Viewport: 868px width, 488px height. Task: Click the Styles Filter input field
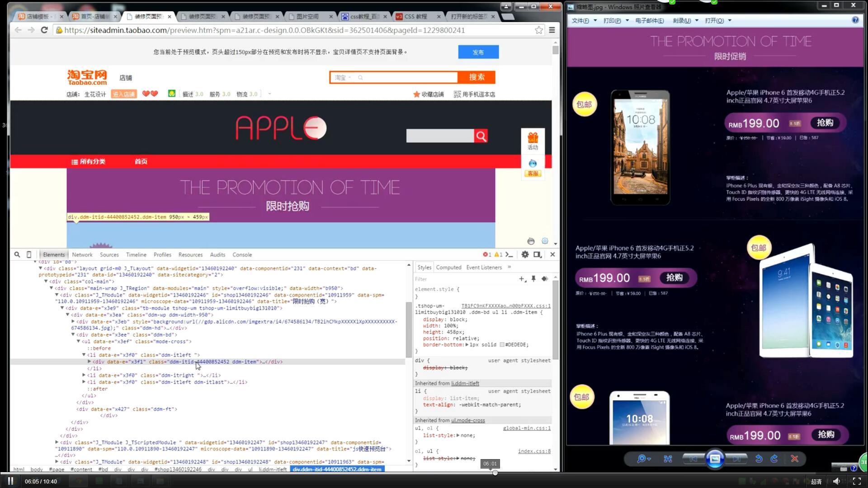coord(466,279)
